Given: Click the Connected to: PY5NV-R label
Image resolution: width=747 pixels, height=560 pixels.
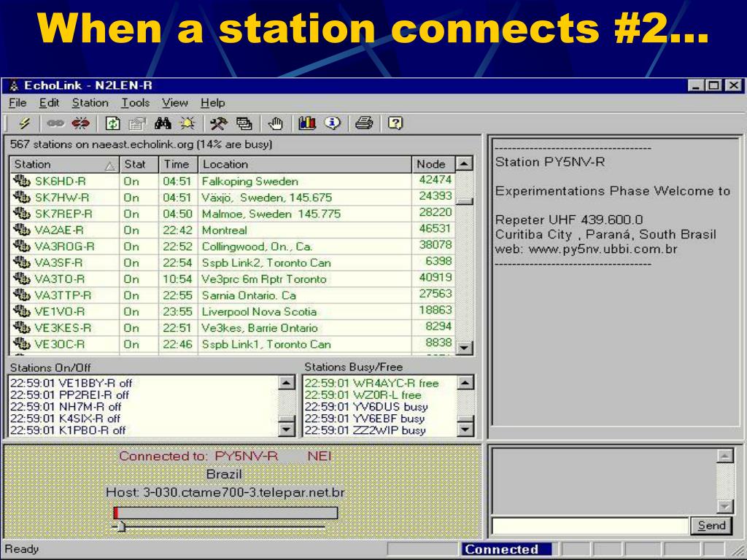Looking at the screenshot, I should (198, 456).
